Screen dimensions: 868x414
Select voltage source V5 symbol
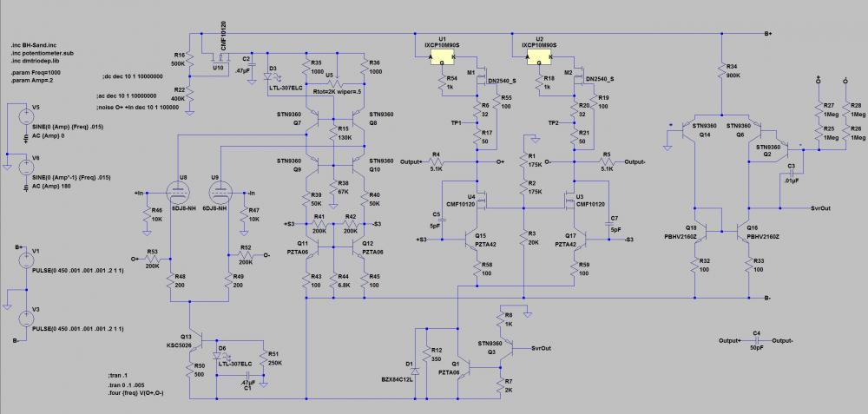(25, 117)
